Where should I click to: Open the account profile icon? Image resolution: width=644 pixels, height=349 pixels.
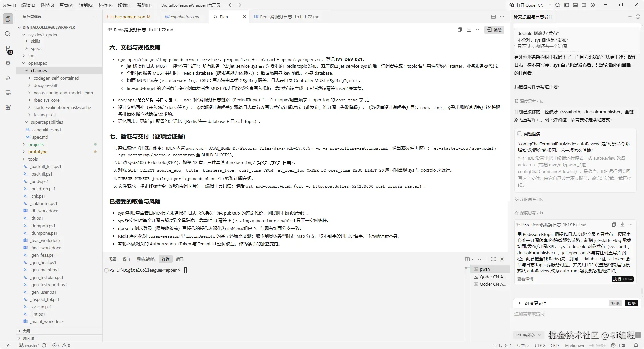pyautogui.click(x=593, y=5)
